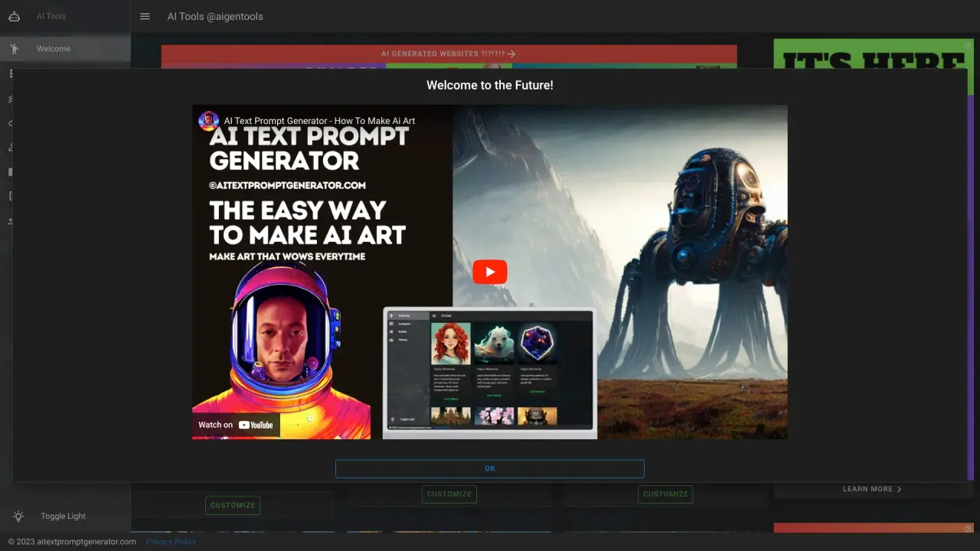The height and width of the screenshot is (551, 980).
Task: Click the 'Welcome to the Future!' dialog heading
Action: pos(490,85)
